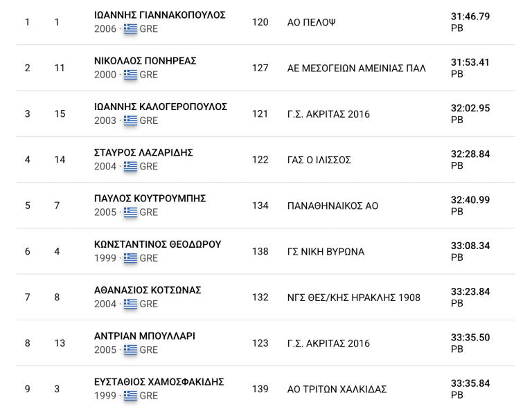
Task: Click the Greek flag under ΠΑΥΛΟΣ ΚΟΥΤΡΟΥΜΠΗΣ
Action: (x=130, y=212)
